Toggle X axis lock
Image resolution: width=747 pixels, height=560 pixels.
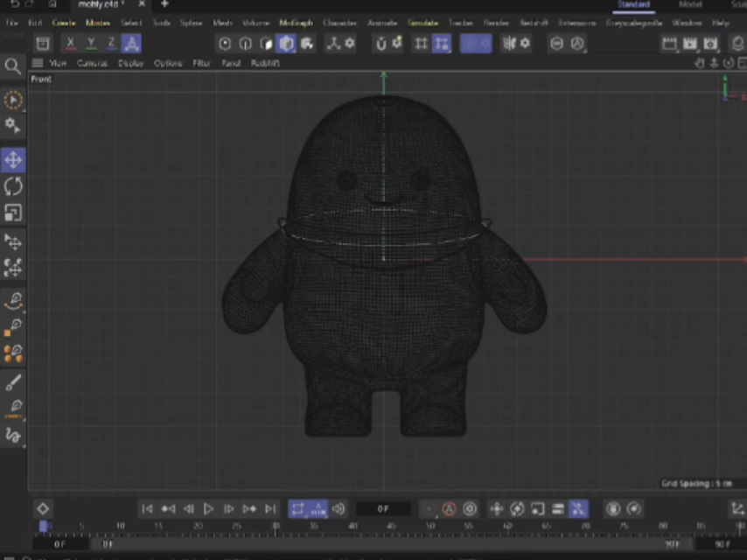pos(70,44)
